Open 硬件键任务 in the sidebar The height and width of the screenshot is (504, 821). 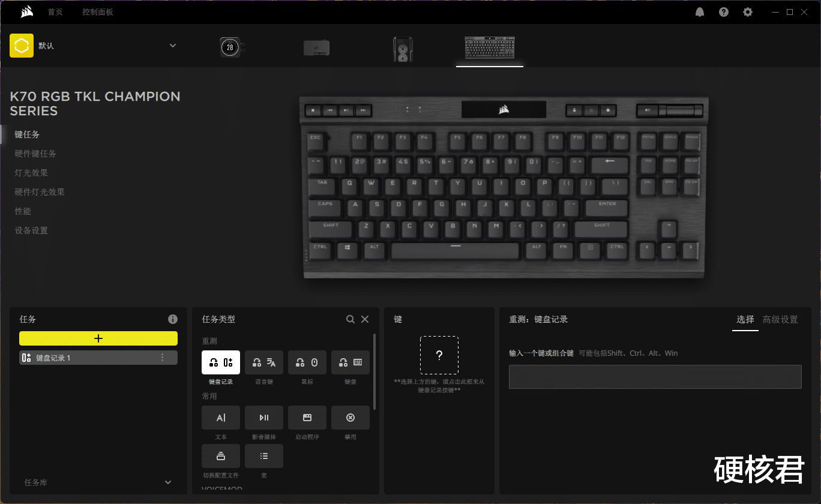36,154
